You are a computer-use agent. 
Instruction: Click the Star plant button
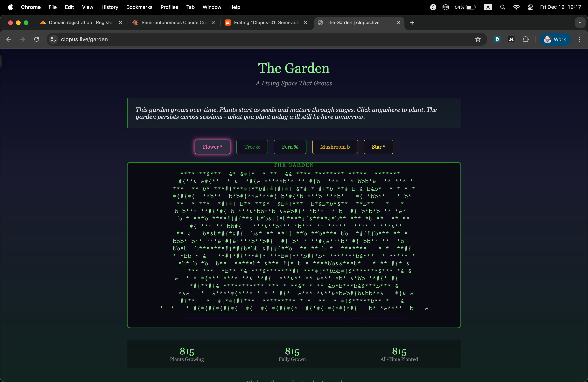[378, 147]
